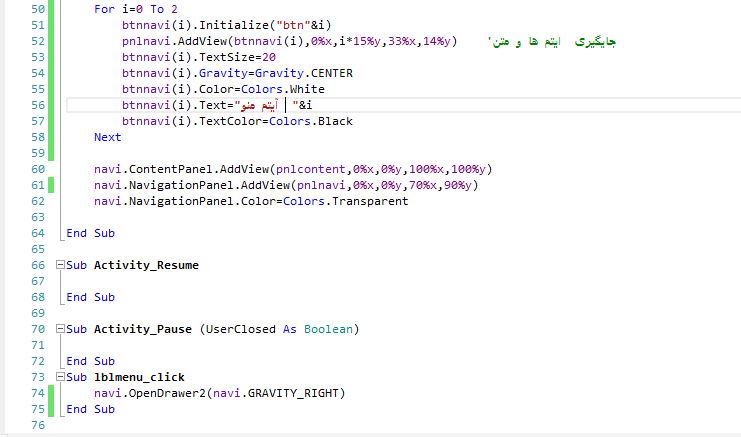Click navi.GRAVITY_RIGHT on line 74
This screenshot has width=741, height=437.
tap(282, 393)
